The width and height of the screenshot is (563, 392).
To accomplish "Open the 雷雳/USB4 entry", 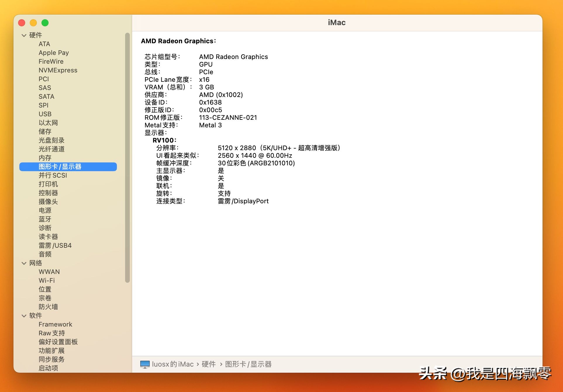I will pyautogui.click(x=55, y=246).
